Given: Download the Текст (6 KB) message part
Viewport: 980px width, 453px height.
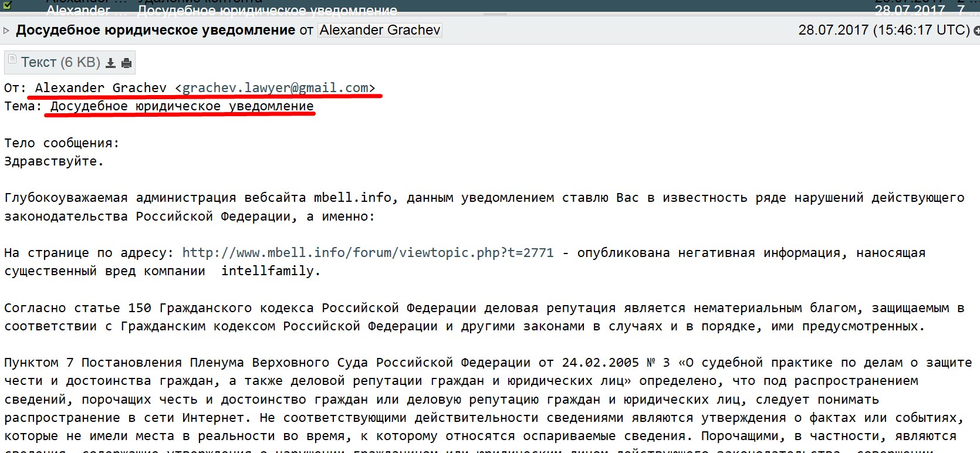Looking at the screenshot, I should [110, 63].
